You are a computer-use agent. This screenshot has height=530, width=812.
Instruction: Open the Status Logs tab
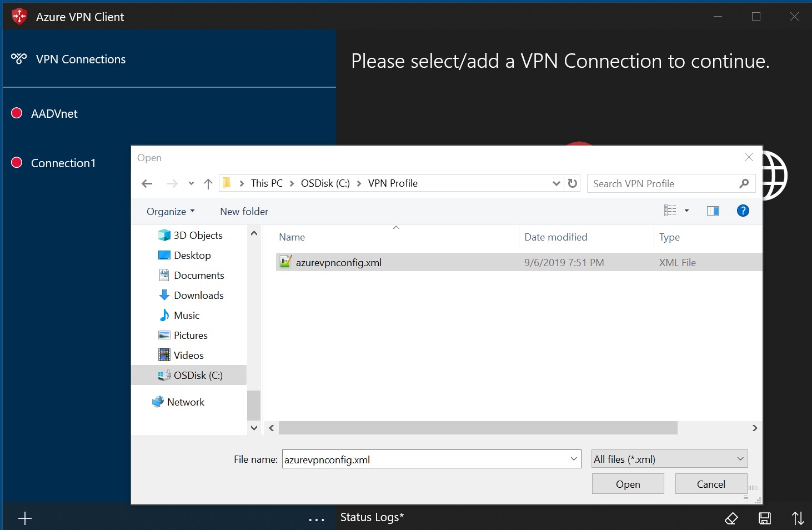coord(372,517)
